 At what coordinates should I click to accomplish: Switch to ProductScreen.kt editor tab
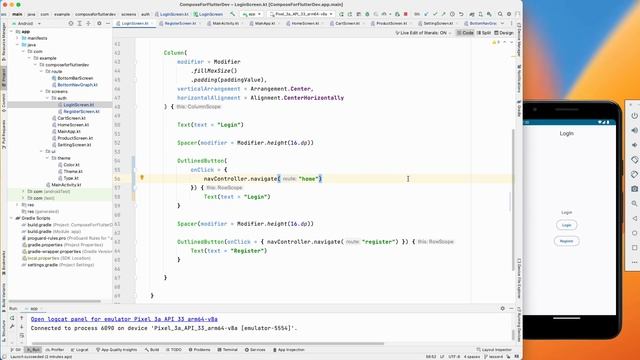click(x=391, y=23)
